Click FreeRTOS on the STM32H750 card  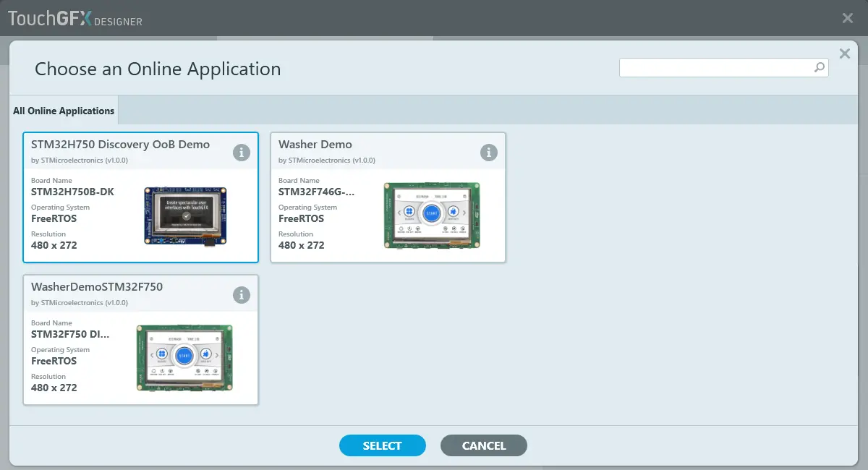coord(54,219)
